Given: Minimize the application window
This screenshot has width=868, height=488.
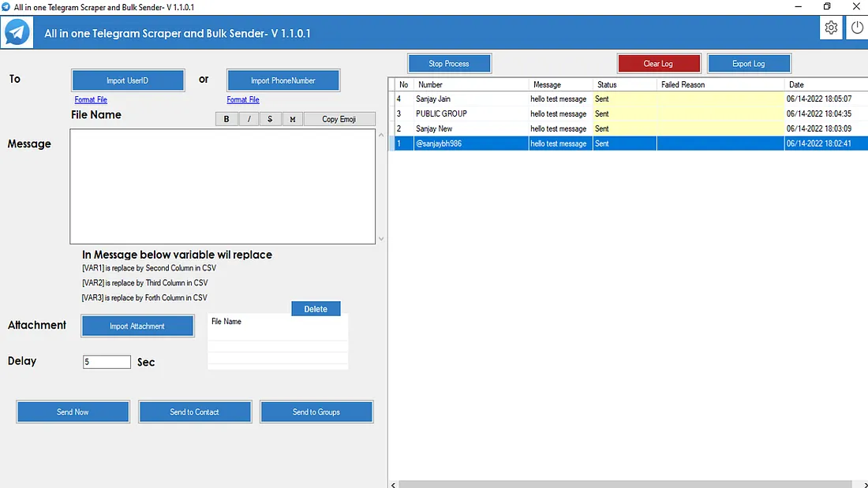Looking at the screenshot, I should click(799, 6).
